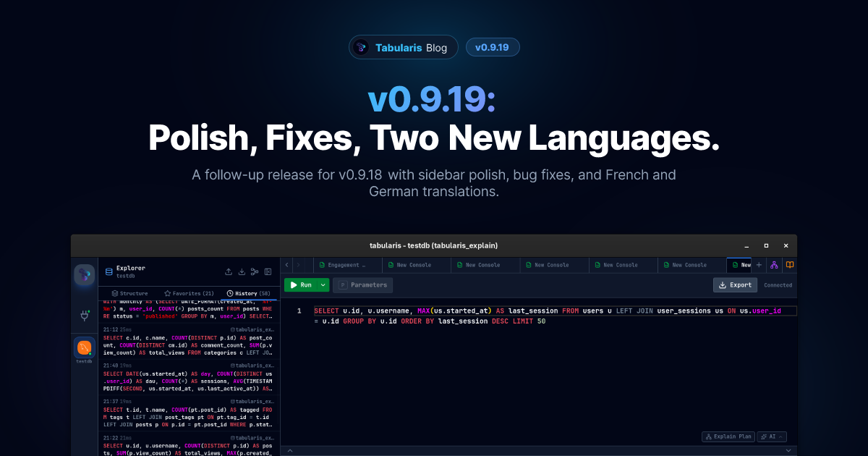Screen dimensions: 868x456
Task: Click the back chevron in the tab bar
Action: pyautogui.click(x=286, y=264)
